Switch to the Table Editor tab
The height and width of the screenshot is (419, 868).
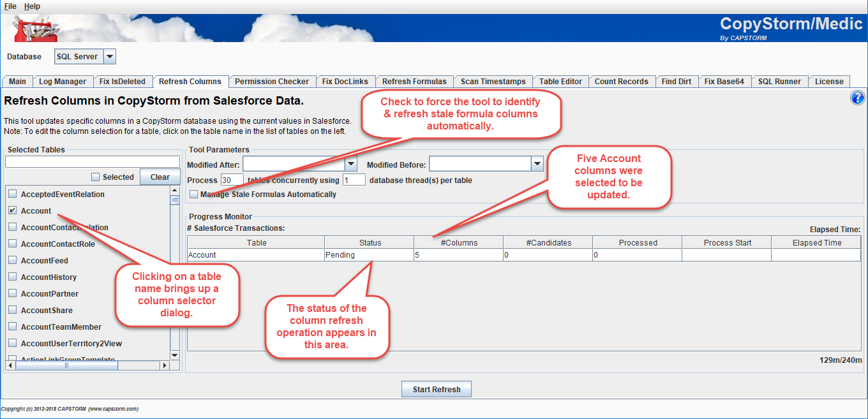tap(561, 82)
